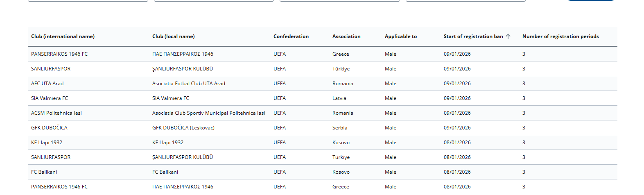The width and height of the screenshot is (644, 195).
Task: Click the 08/01/2026 date for KF Llapi 1932
Action: tap(457, 143)
